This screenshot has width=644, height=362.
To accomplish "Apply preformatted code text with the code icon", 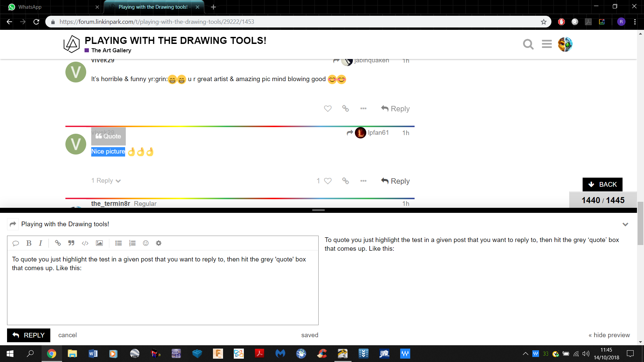I will pos(85,243).
